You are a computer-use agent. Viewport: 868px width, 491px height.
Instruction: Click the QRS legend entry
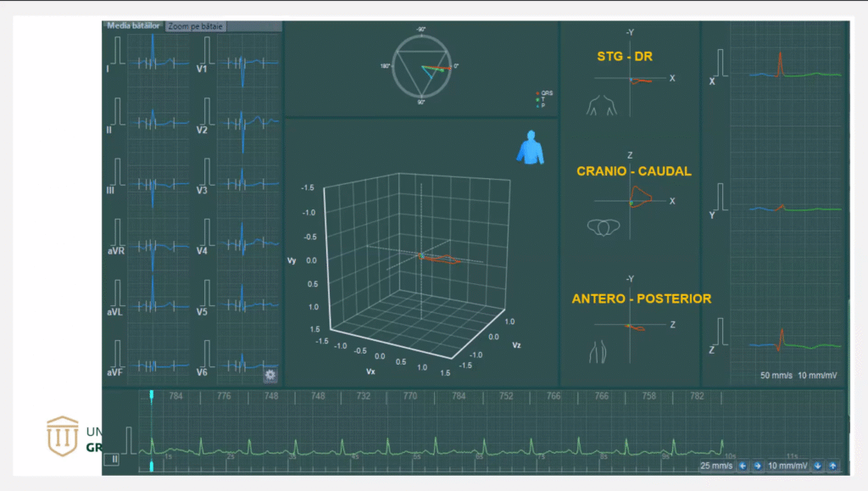pos(545,92)
